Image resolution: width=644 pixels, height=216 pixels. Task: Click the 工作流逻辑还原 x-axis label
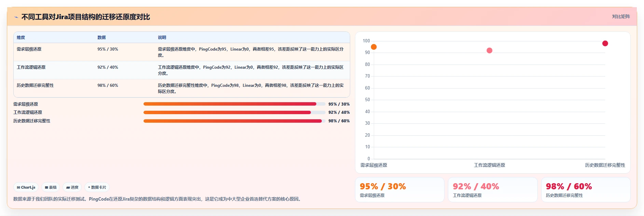click(489, 165)
